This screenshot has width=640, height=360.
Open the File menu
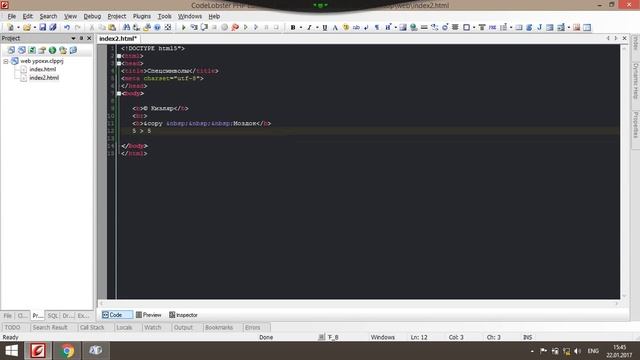12,16
